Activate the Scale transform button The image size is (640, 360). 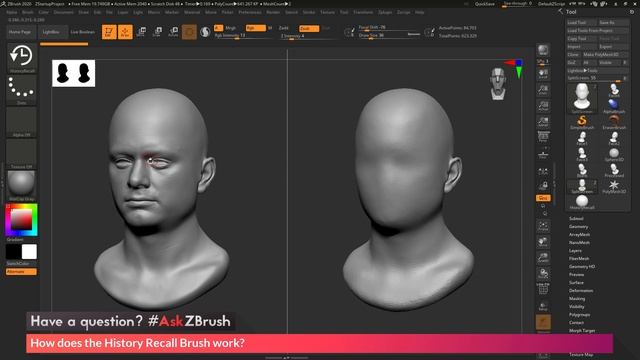coord(157,32)
